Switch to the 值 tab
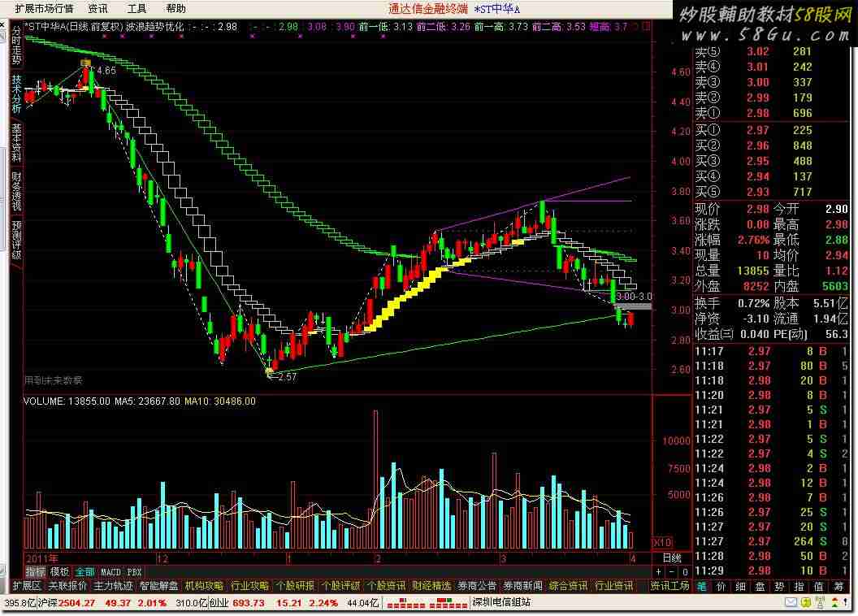Viewport: 858px width, 616px height. 819,587
